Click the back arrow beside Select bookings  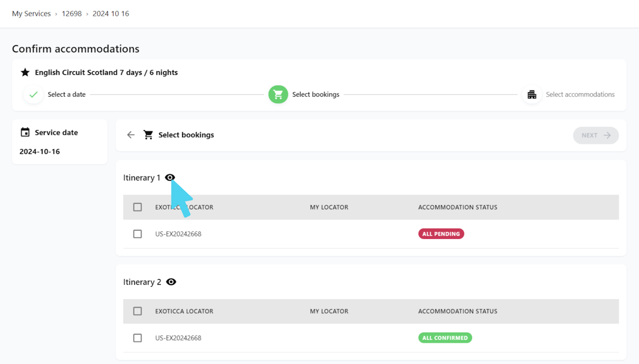(x=131, y=135)
